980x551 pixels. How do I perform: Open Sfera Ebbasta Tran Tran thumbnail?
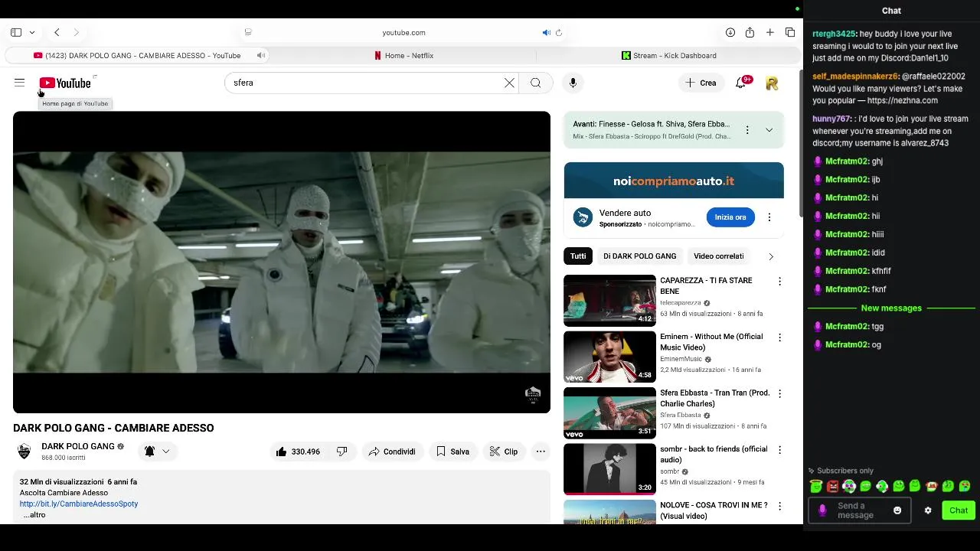(x=609, y=412)
